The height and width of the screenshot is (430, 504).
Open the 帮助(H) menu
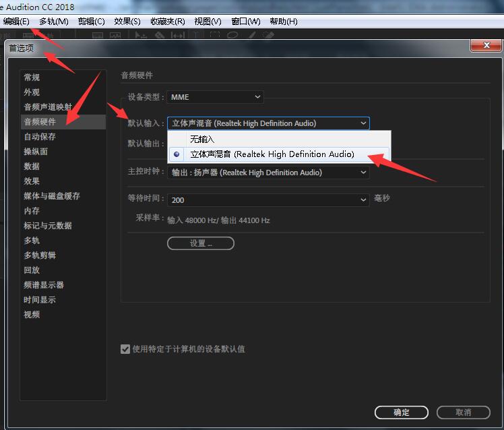tap(284, 22)
